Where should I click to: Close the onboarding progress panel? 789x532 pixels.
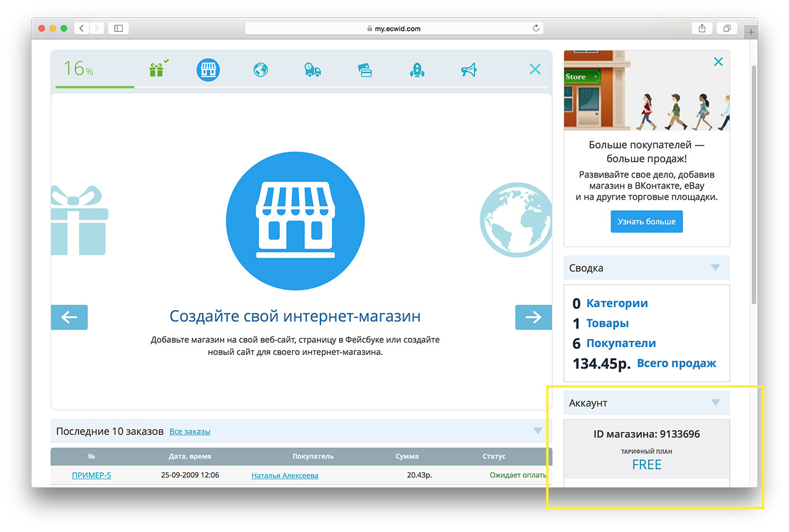click(535, 69)
